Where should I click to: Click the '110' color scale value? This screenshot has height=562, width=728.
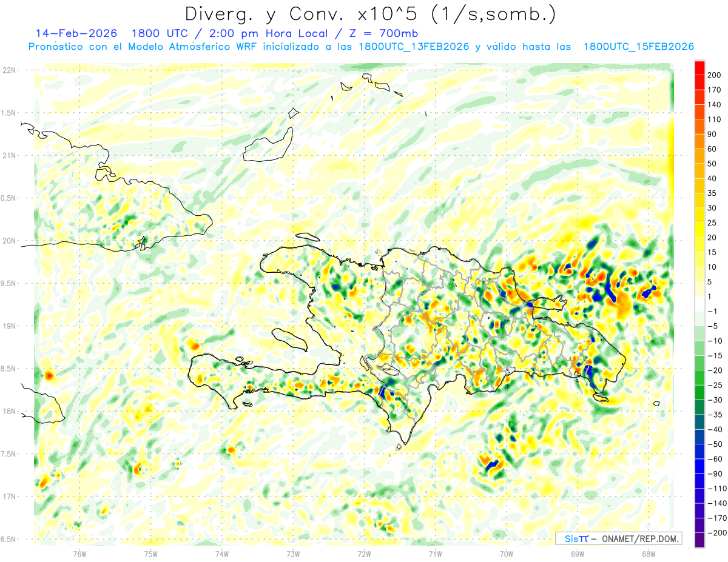pyautogui.click(x=714, y=119)
